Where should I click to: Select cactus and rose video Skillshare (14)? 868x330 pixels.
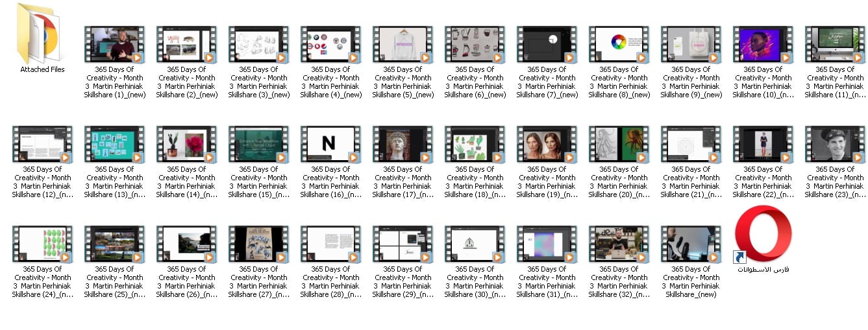click(x=187, y=145)
